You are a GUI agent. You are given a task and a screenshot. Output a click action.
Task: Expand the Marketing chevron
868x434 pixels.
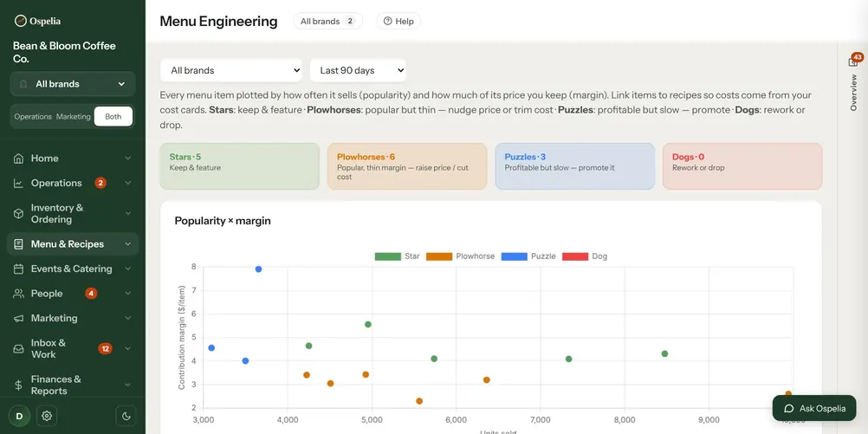[128, 318]
